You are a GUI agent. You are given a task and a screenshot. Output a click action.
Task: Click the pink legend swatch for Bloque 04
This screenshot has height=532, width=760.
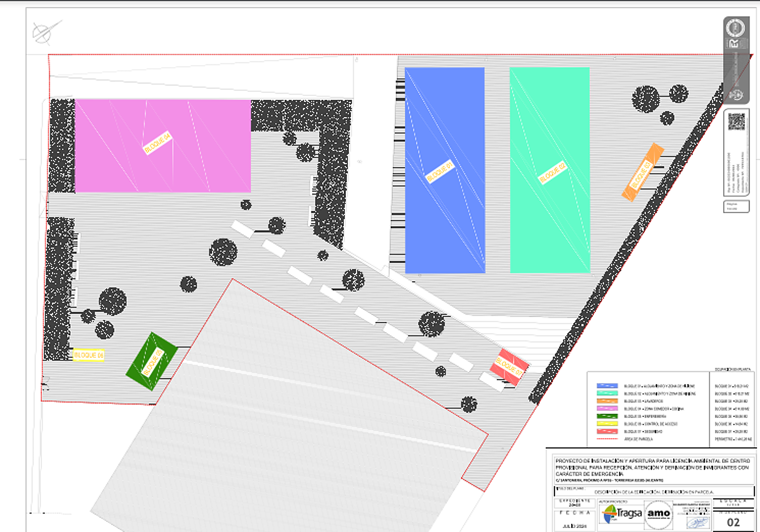point(607,408)
